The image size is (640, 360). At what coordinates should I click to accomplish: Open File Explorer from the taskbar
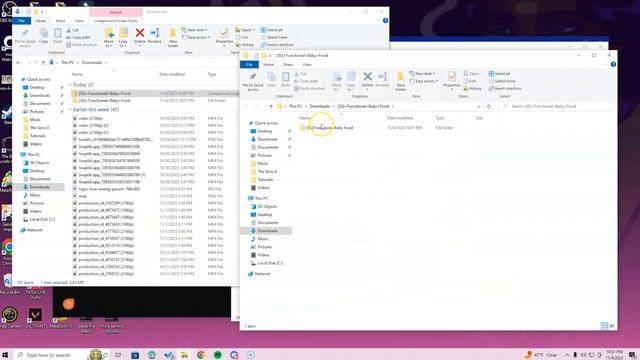point(184,355)
